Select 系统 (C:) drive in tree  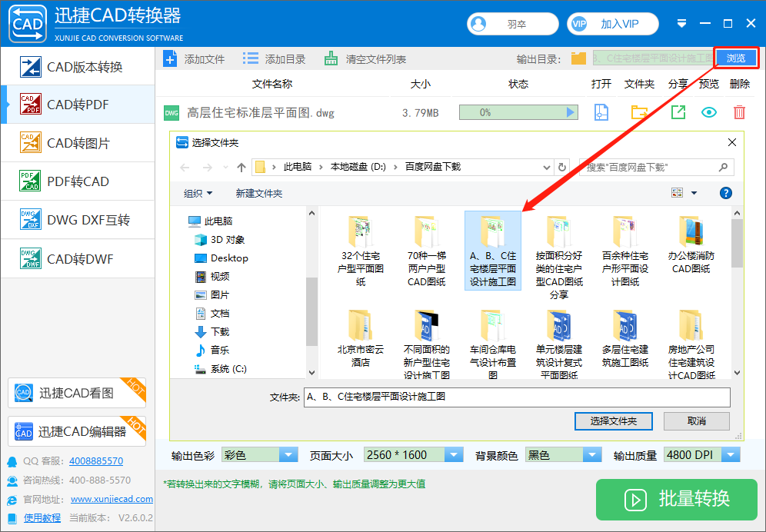(221, 369)
